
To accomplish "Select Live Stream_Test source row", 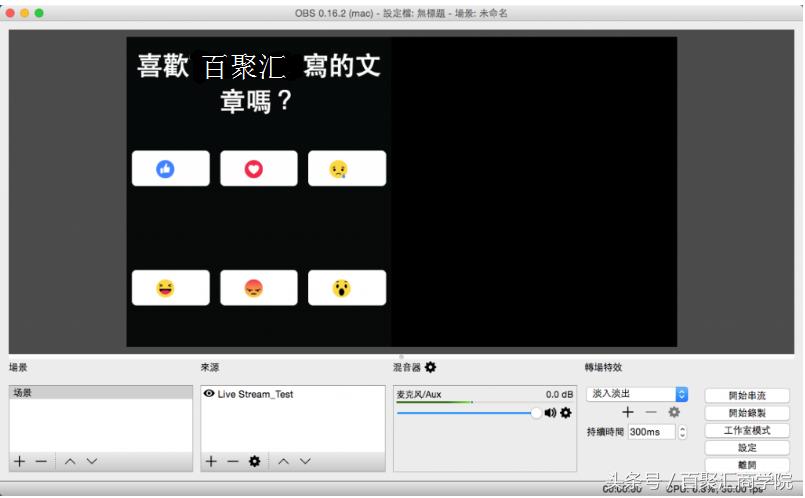I will [293, 394].
